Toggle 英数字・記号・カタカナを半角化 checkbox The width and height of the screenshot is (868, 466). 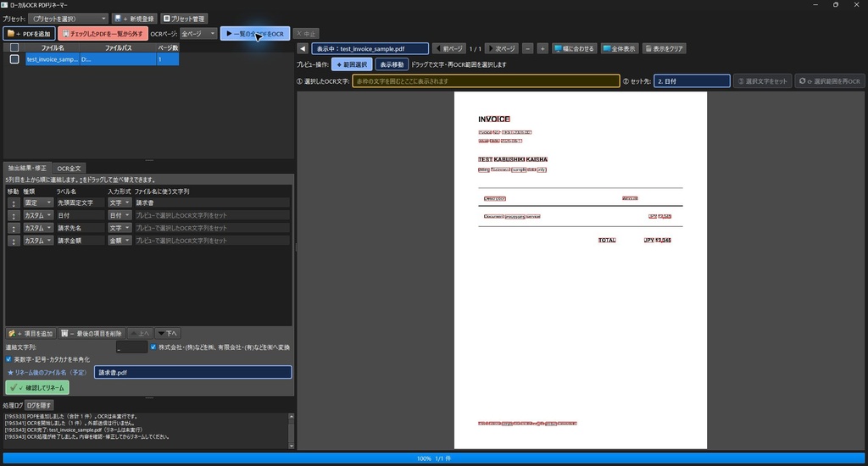(x=8, y=360)
